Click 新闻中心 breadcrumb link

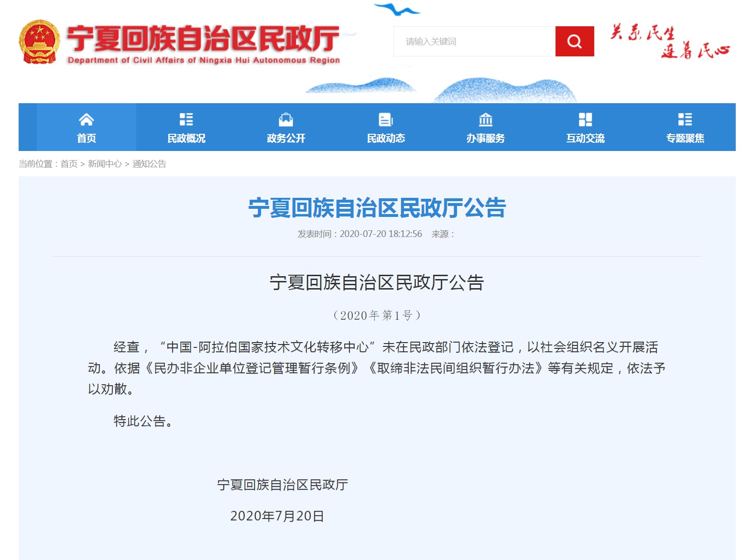(x=105, y=164)
